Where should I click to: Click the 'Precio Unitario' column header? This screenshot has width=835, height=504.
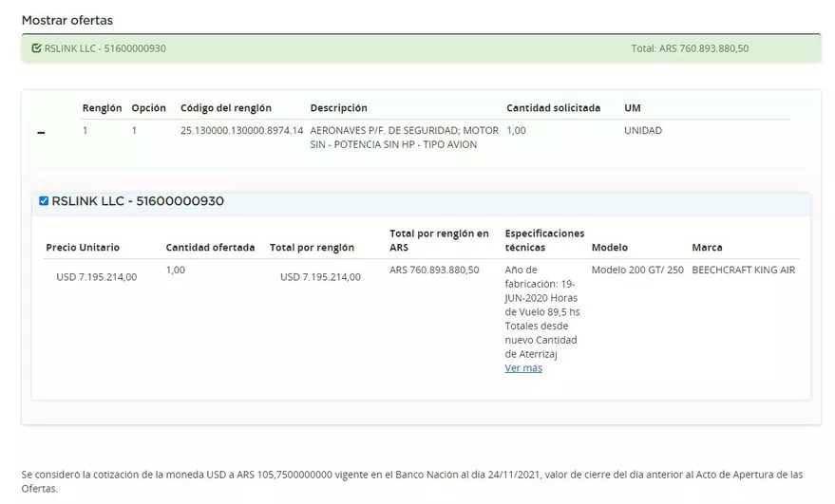pyautogui.click(x=83, y=248)
